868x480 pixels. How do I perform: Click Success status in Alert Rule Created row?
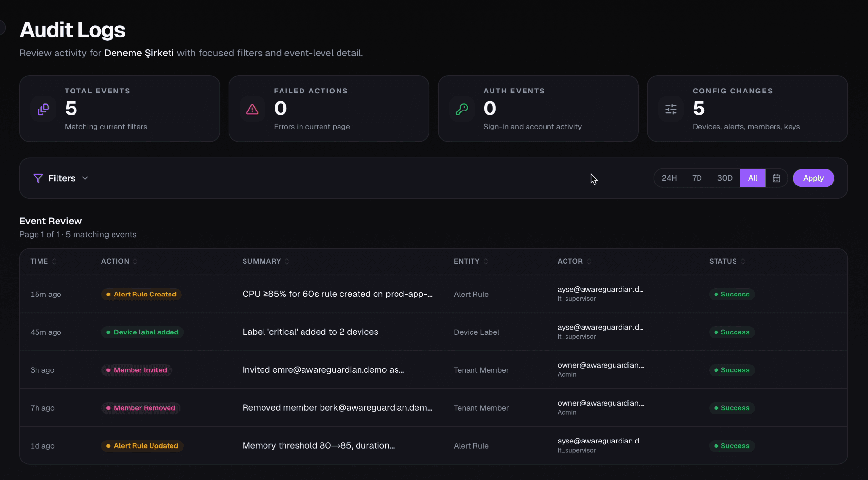tap(732, 294)
